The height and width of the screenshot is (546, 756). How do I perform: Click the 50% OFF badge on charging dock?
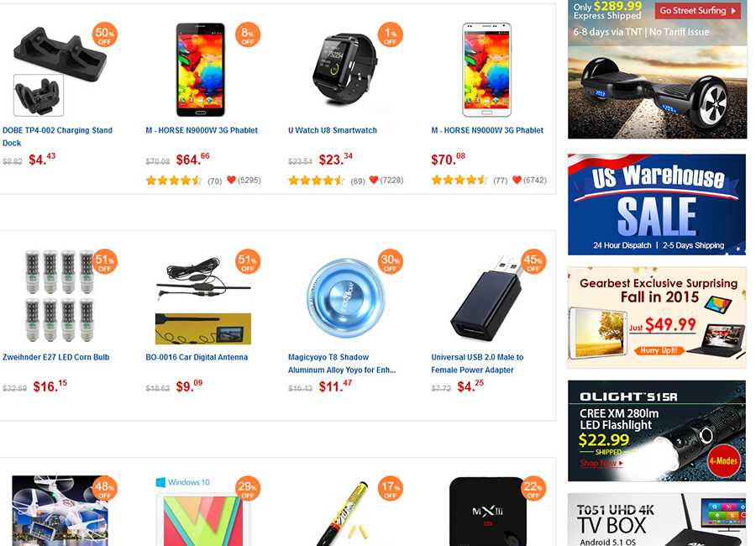(105, 35)
